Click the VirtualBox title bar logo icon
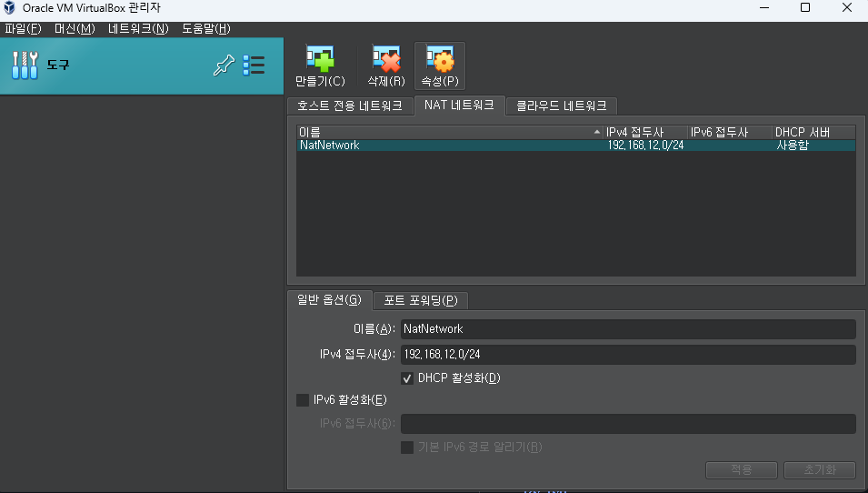 [9, 8]
